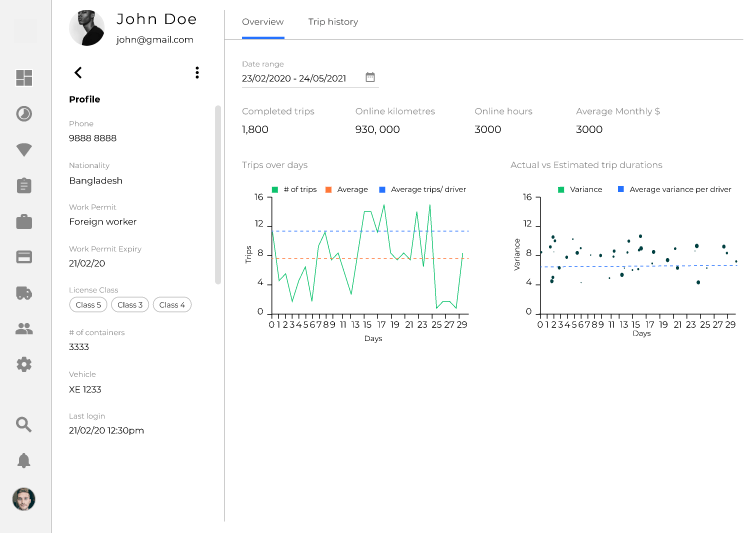The height and width of the screenshot is (533, 755).
Task: Click the search magnifier icon
Action: pos(24,424)
